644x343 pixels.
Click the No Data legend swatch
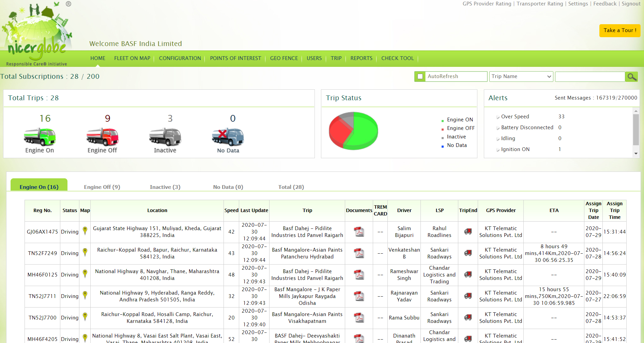click(443, 146)
